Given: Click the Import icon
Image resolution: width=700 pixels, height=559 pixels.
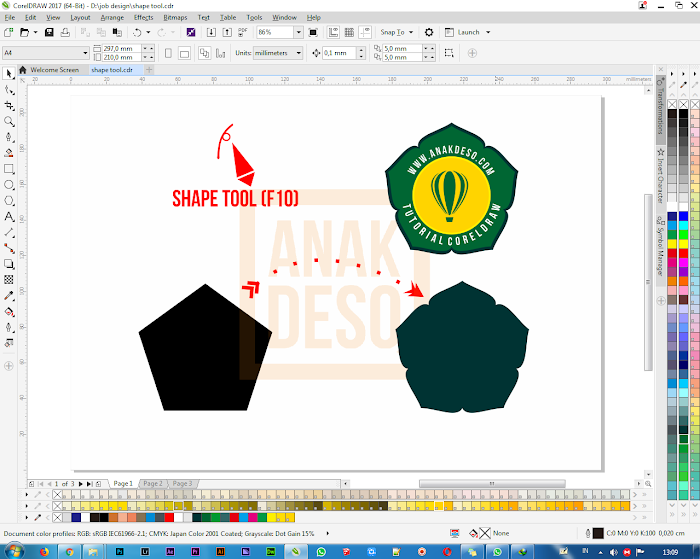Looking at the screenshot, I should [212, 32].
